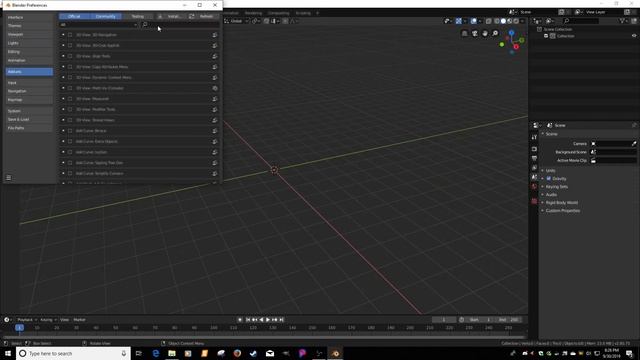Enable the Add Curve: Extra Objects checkbox
This screenshot has height=360, width=640.
pyautogui.click(x=70, y=142)
